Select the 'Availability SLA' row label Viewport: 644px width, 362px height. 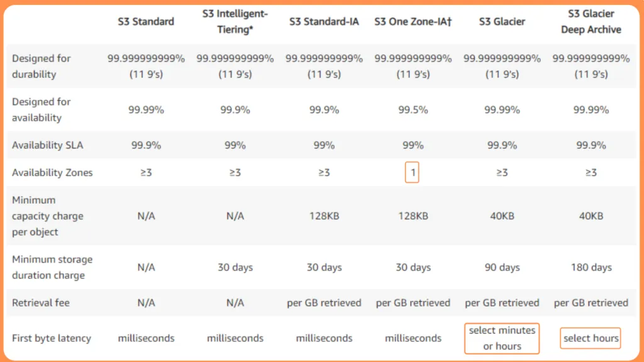pos(47,145)
